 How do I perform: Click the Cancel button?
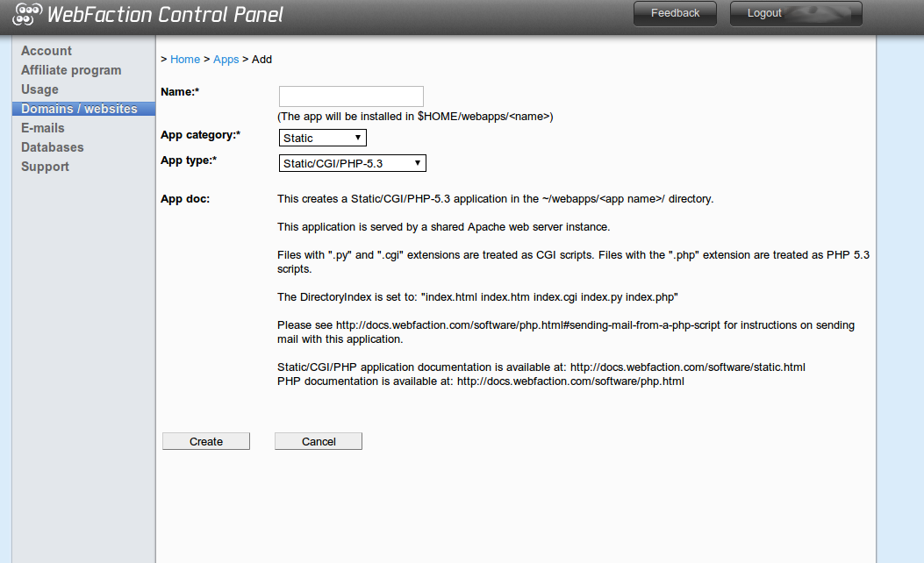[x=319, y=442]
